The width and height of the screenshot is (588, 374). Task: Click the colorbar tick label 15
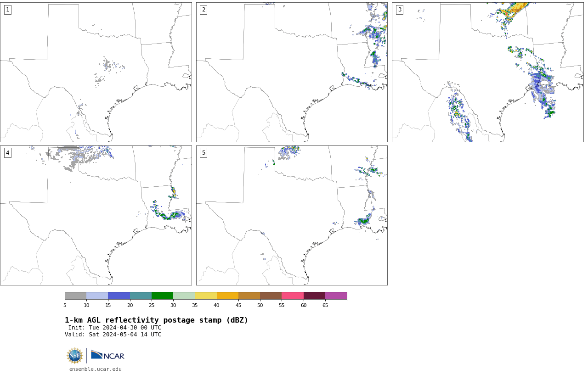pos(108,305)
